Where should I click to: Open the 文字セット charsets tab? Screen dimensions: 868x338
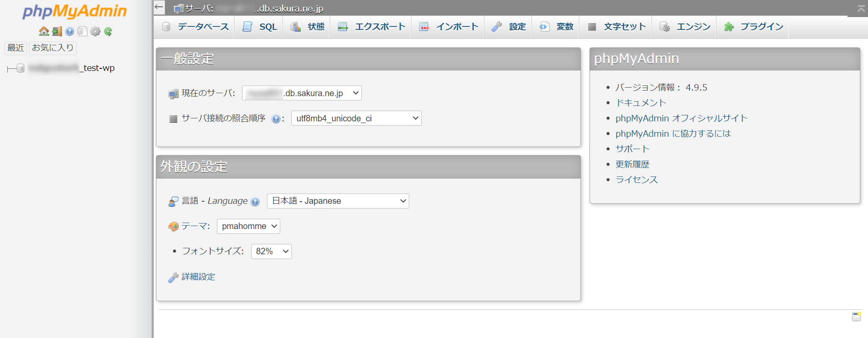(x=616, y=27)
